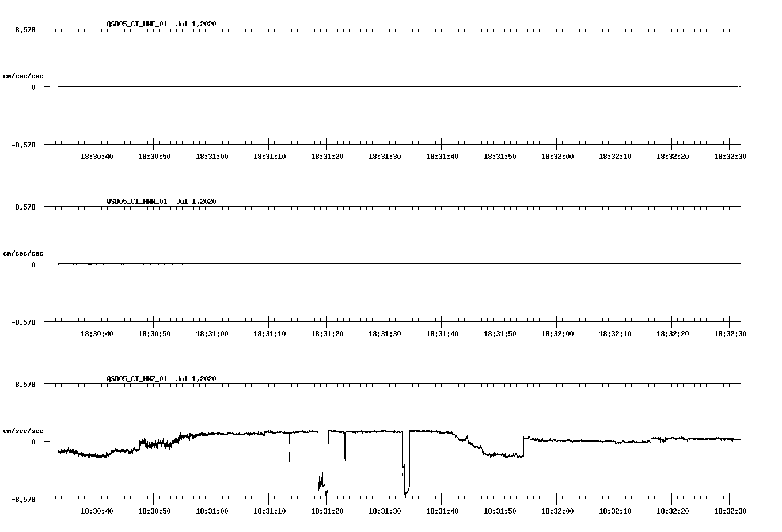782x532 pixels.
Task: Click 18:30:40 time label under HNE chart
Action: [97, 156]
